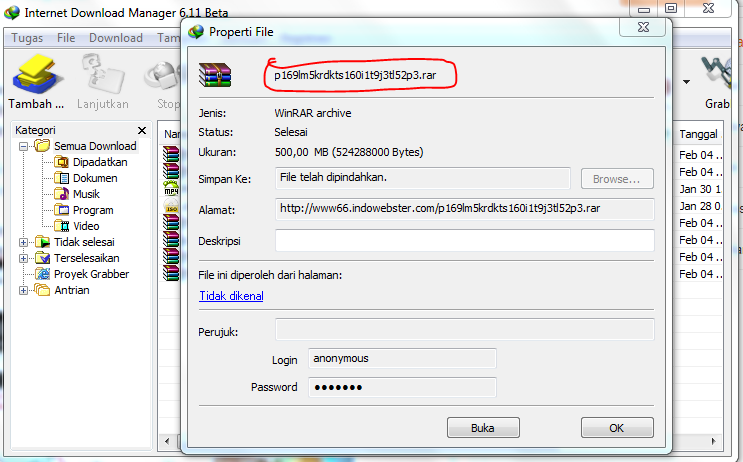This screenshot has width=743, height=462.
Task: Open the Tidak dikenal link
Action: (231, 296)
